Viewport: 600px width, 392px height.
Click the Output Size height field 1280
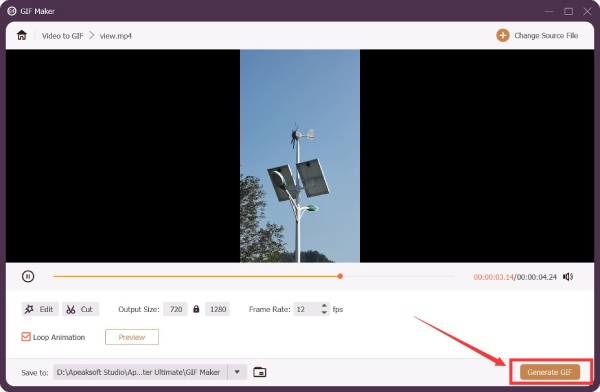(x=217, y=309)
